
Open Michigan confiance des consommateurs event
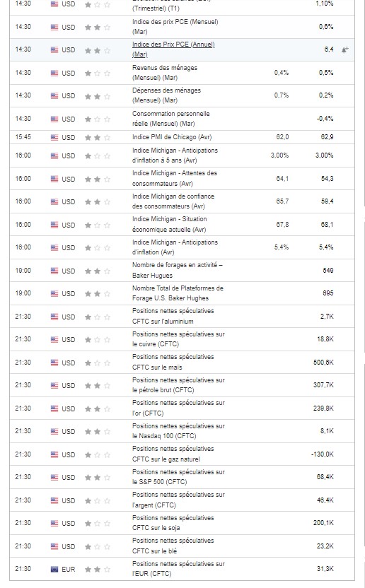click(x=173, y=201)
